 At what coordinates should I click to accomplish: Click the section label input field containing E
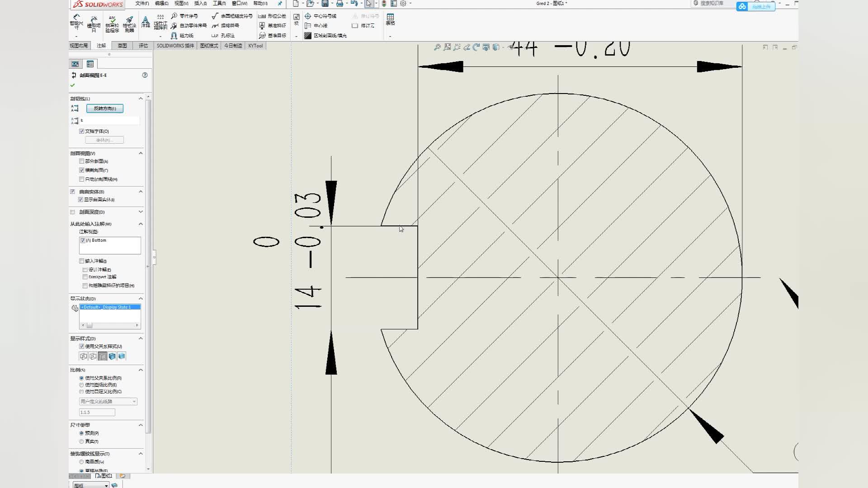click(x=110, y=121)
